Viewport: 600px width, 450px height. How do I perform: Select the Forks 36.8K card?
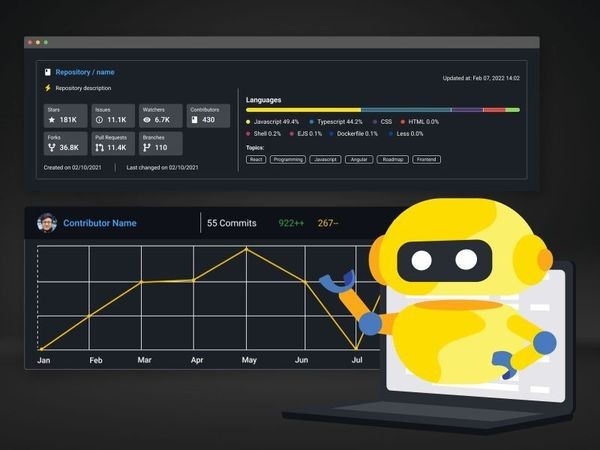click(65, 143)
